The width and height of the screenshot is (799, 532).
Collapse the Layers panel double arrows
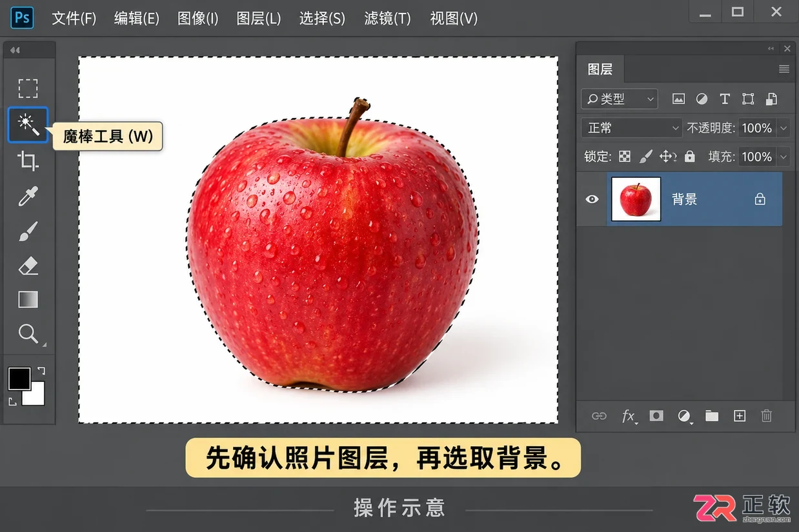coord(771,48)
